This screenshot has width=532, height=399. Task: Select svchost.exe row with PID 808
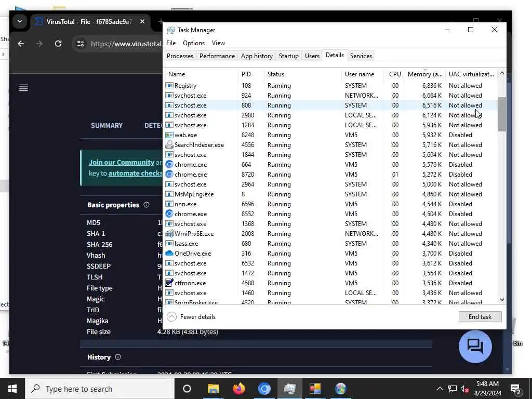pos(331,105)
